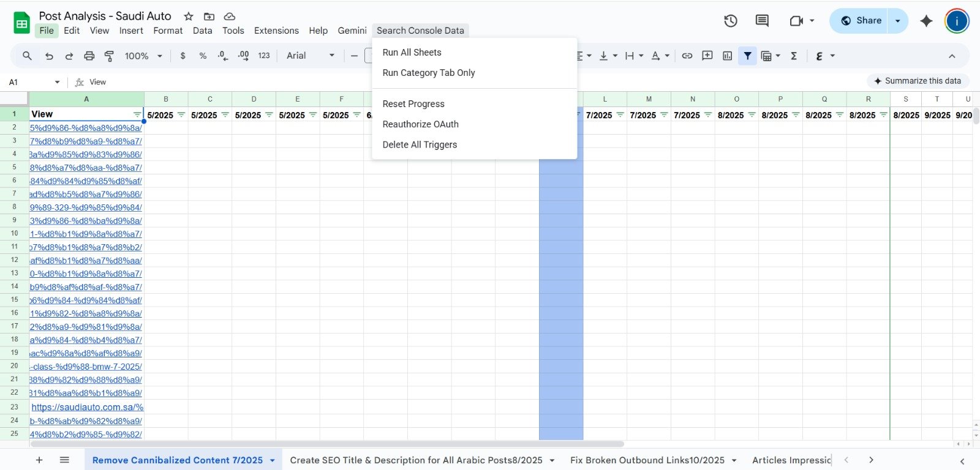
Task: Print the spreadsheet using the printer icon
Action: point(89,56)
